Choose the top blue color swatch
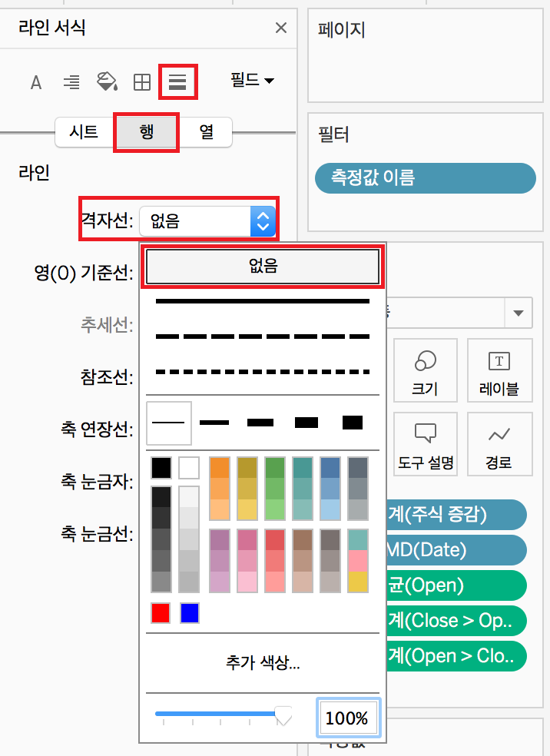 [330, 468]
